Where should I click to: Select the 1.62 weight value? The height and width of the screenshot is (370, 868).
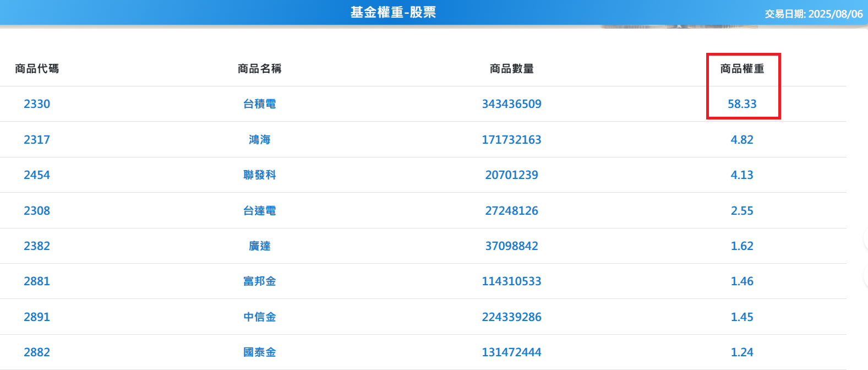point(742,246)
